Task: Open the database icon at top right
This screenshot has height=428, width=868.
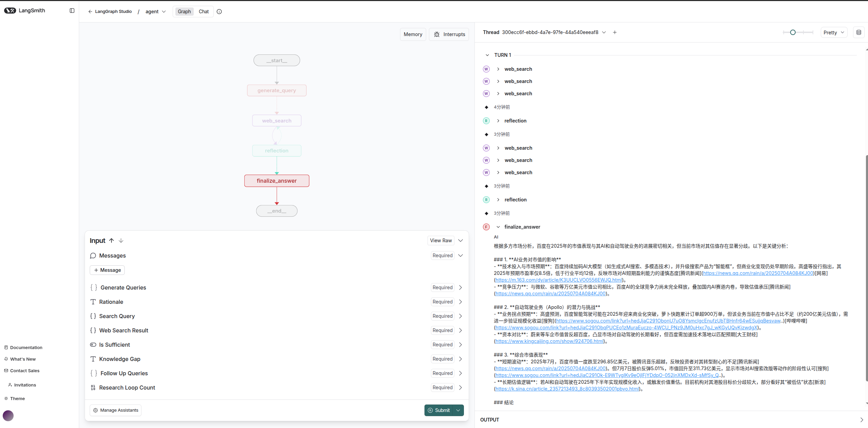Action: pos(858,33)
